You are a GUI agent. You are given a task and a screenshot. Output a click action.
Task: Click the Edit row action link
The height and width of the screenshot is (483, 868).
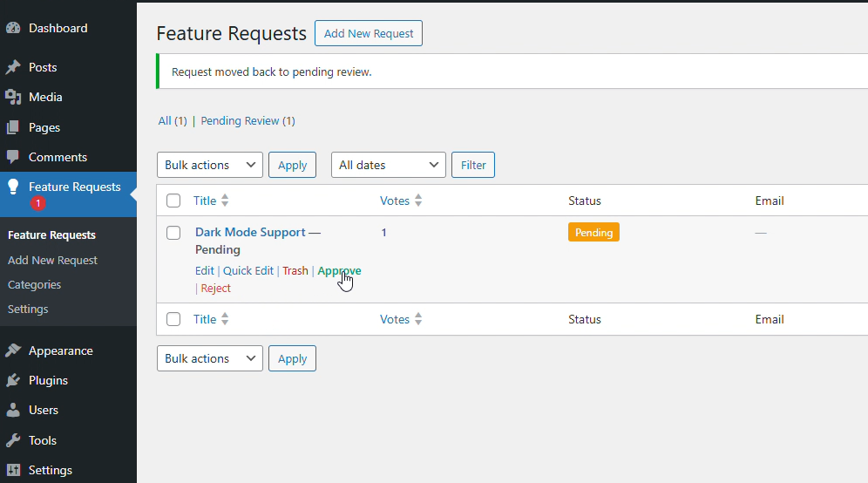(204, 270)
